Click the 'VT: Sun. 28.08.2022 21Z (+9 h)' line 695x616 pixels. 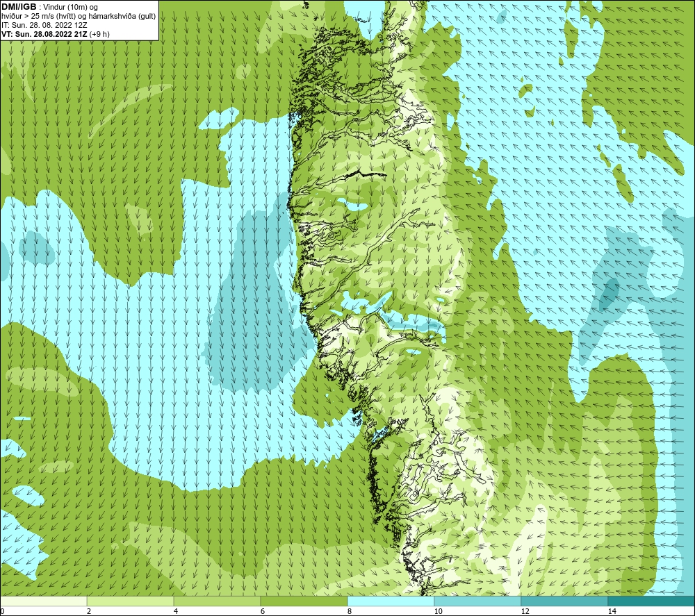point(56,34)
